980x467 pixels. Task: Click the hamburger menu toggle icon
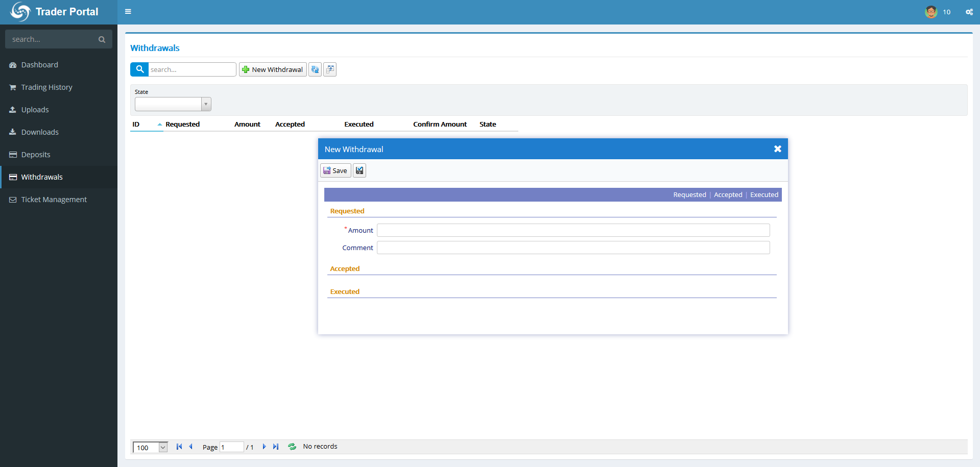click(128, 12)
